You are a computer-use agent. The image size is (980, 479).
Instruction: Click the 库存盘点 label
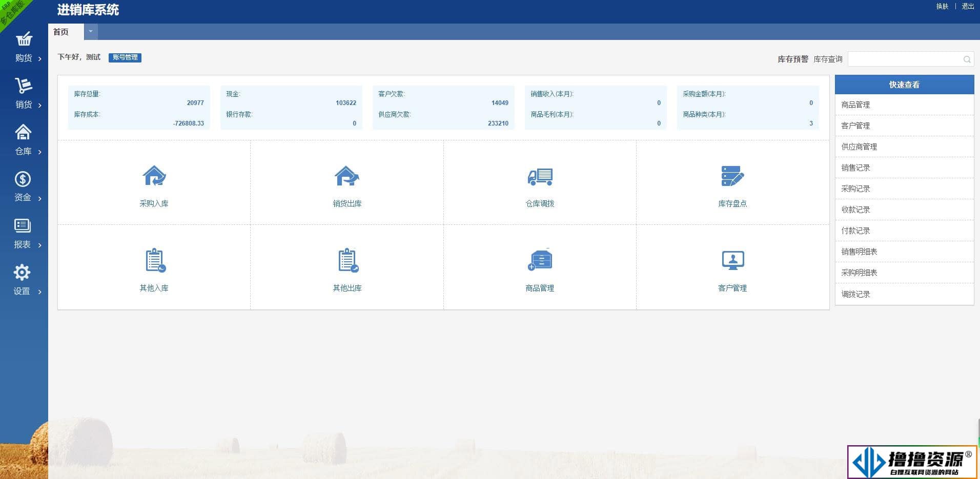tap(732, 203)
